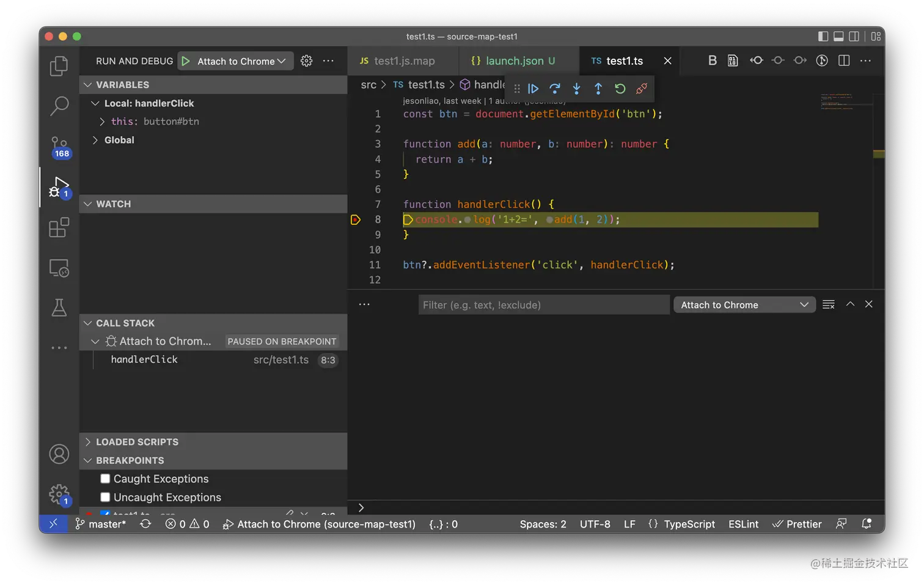Enable Caught Exceptions breakpoint
The image size is (924, 585).
tap(106, 479)
